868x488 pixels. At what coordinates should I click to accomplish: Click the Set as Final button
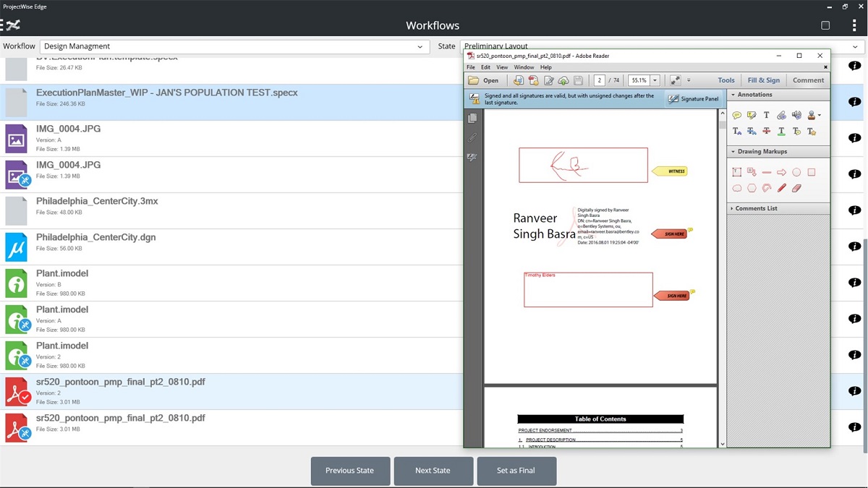point(516,471)
